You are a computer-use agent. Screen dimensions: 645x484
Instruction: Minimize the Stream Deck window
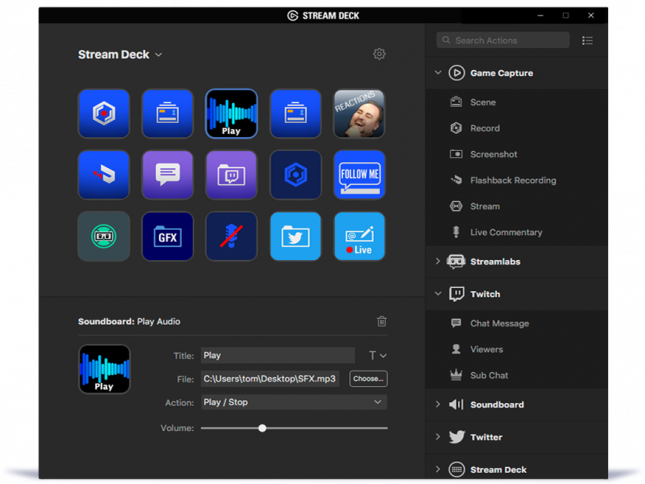coord(541,15)
